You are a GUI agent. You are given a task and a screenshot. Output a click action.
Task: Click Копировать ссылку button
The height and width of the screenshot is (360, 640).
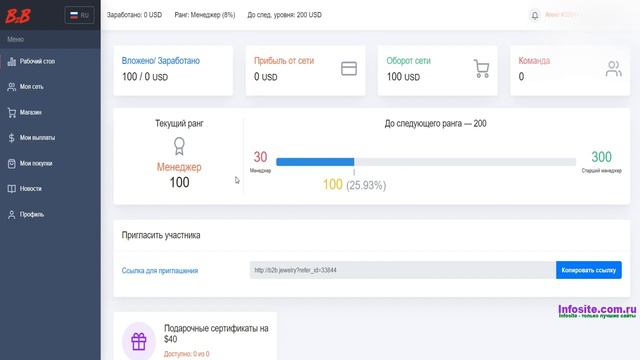tap(589, 270)
